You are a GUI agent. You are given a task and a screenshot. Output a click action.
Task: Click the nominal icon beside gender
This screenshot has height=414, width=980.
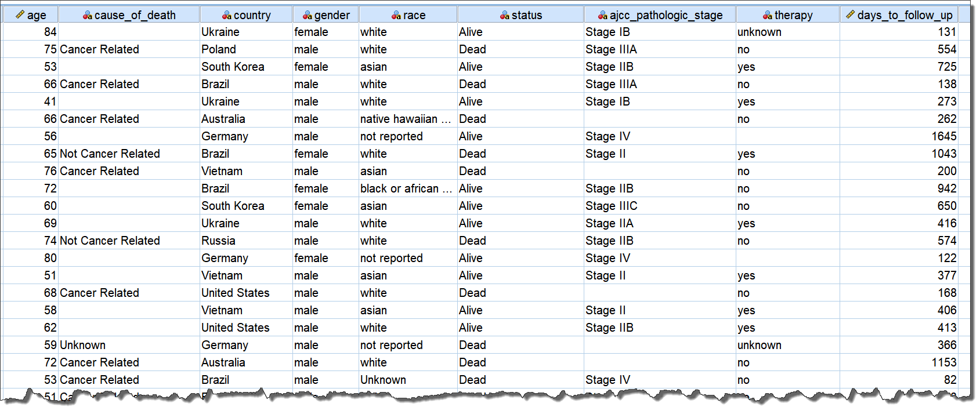(308, 16)
